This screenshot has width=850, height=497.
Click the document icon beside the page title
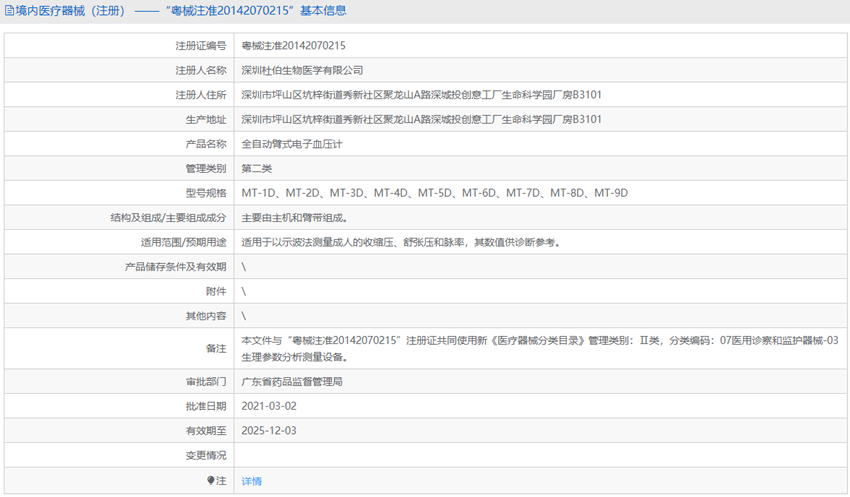(x=9, y=11)
